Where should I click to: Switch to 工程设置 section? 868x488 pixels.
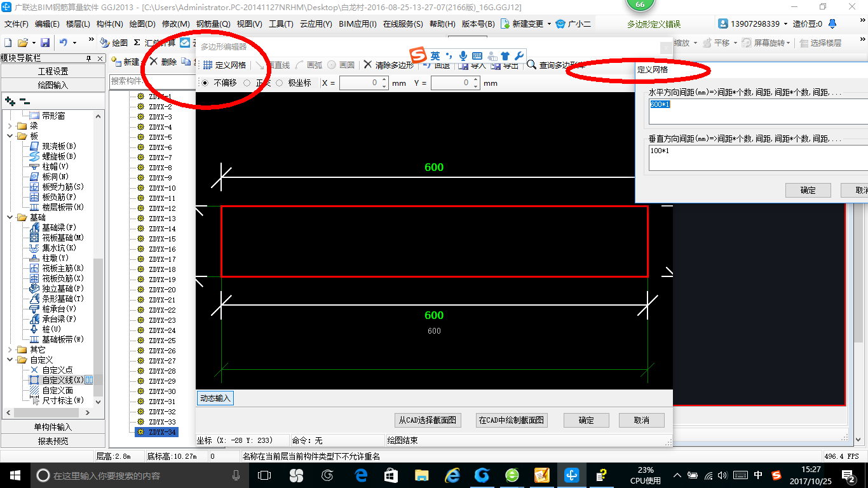(53, 71)
